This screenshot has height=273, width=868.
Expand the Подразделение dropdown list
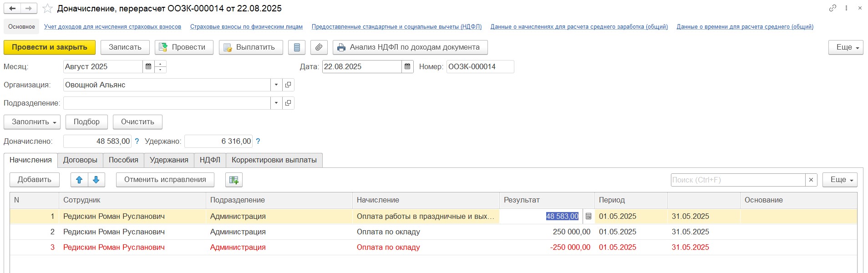pos(276,103)
